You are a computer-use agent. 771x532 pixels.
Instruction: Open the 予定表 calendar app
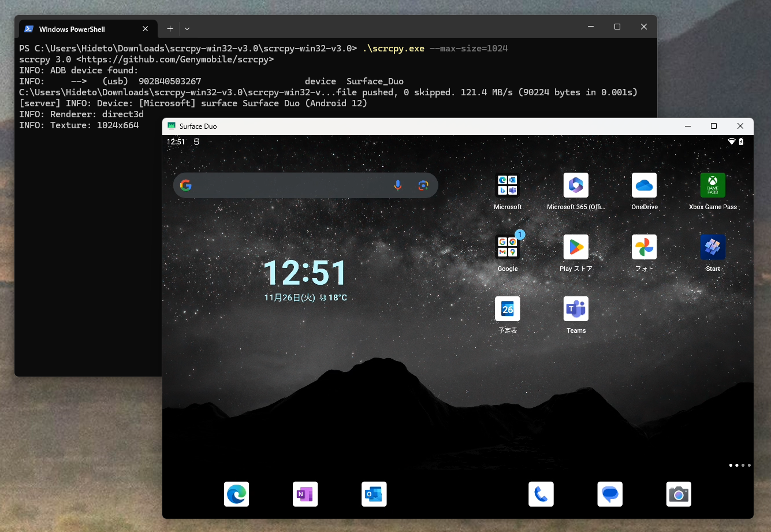(507, 308)
